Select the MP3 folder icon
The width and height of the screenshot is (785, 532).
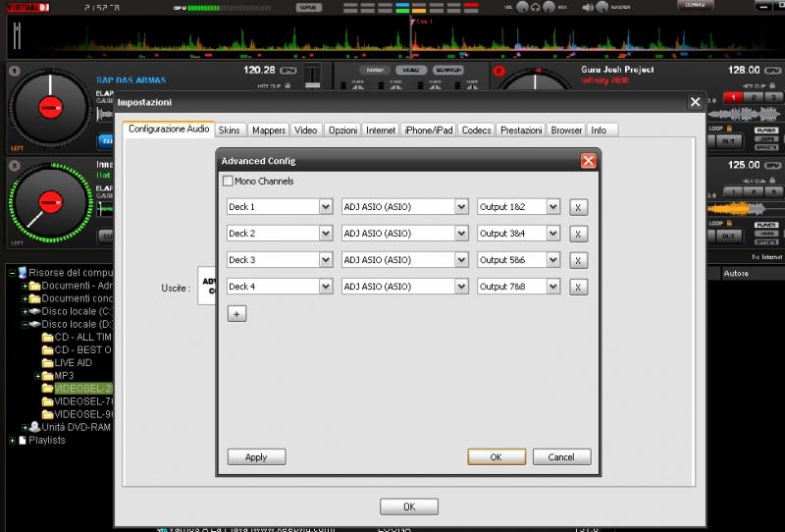click(48, 376)
